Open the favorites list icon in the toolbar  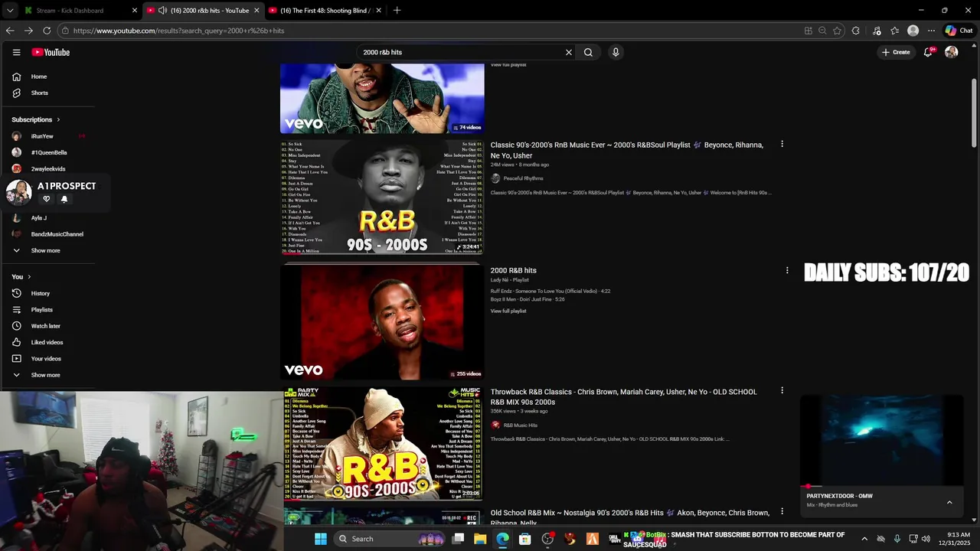pyautogui.click(x=894, y=31)
